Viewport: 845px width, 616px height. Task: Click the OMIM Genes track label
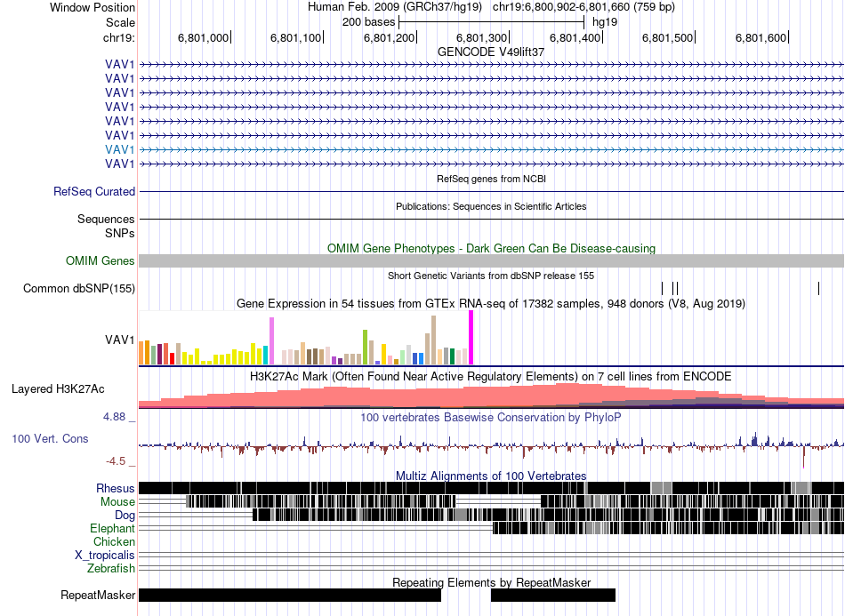[x=101, y=261]
